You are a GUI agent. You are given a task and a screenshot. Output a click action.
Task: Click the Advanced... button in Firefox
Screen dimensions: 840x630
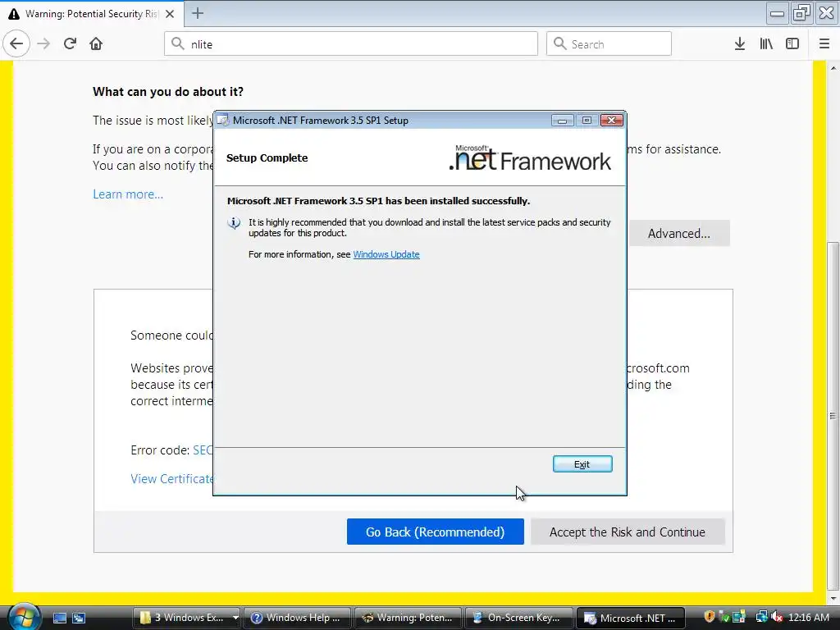coord(678,234)
